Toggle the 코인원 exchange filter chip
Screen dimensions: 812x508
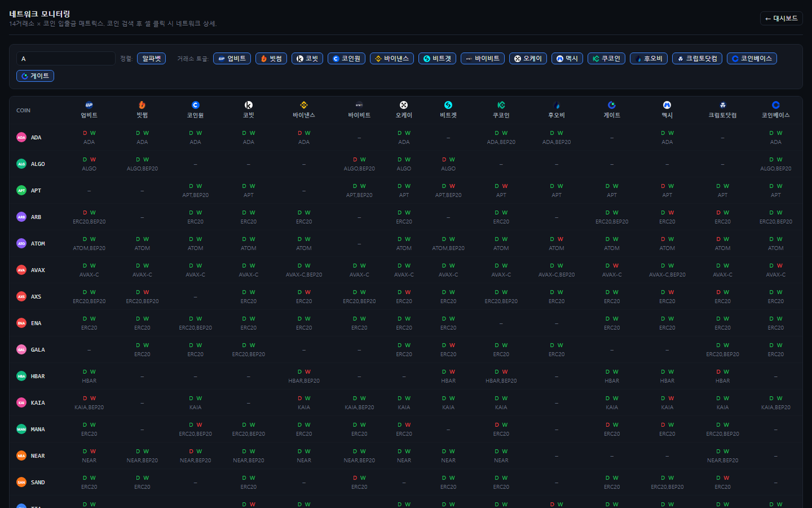[x=346, y=59]
